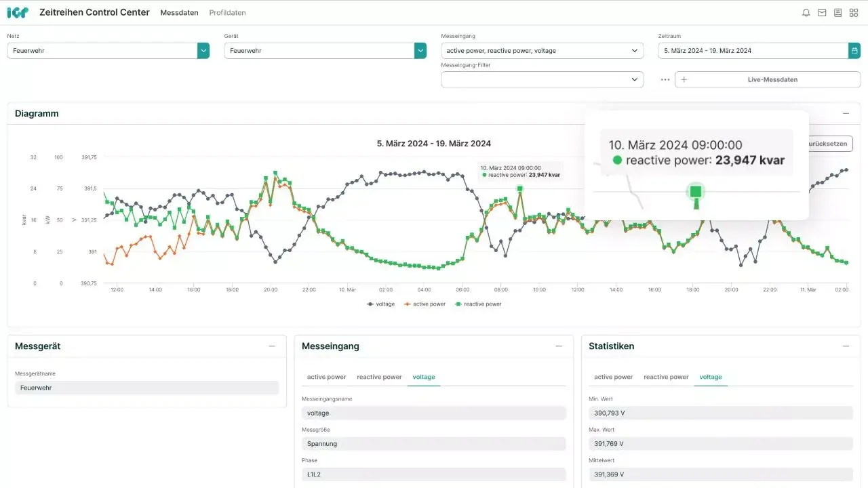Click the Messgröße value Spannung
Viewport: 868px width, 488px height.
pyautogui.click(x=434, y=444)
